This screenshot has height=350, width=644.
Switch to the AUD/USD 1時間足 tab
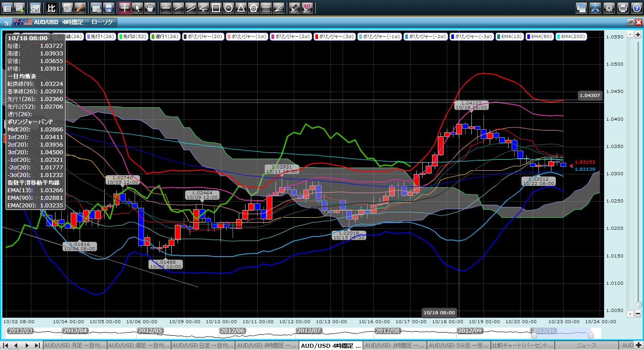pyautogui.click(x=394, y=346)
